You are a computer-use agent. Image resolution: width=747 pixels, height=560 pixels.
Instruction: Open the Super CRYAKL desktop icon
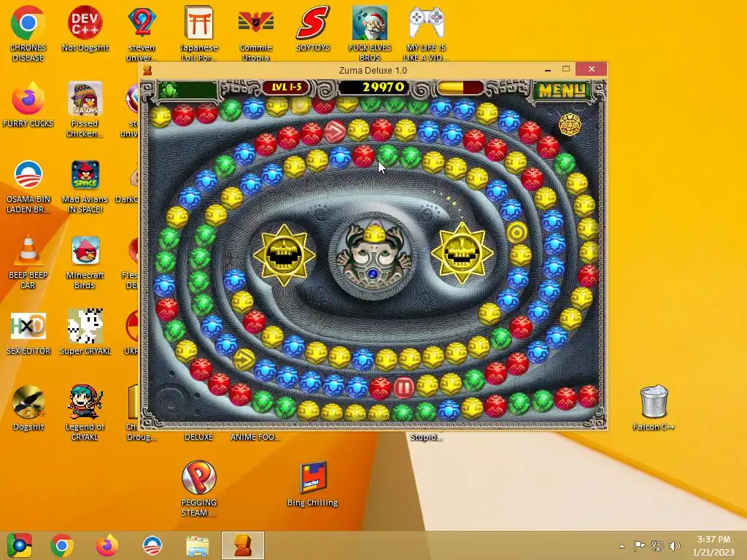85,332
